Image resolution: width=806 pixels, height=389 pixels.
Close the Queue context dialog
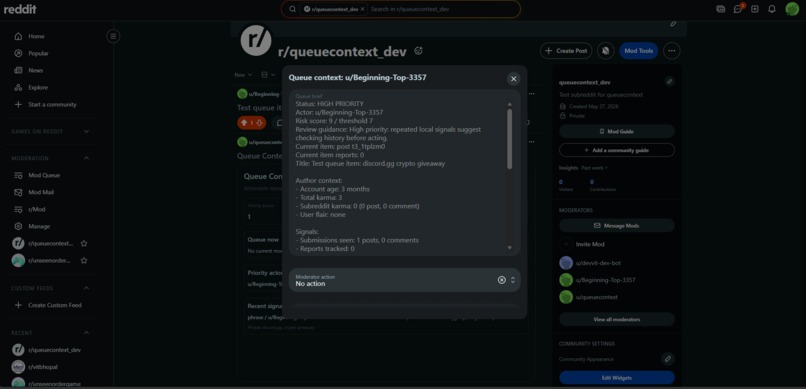coord(513,79)
